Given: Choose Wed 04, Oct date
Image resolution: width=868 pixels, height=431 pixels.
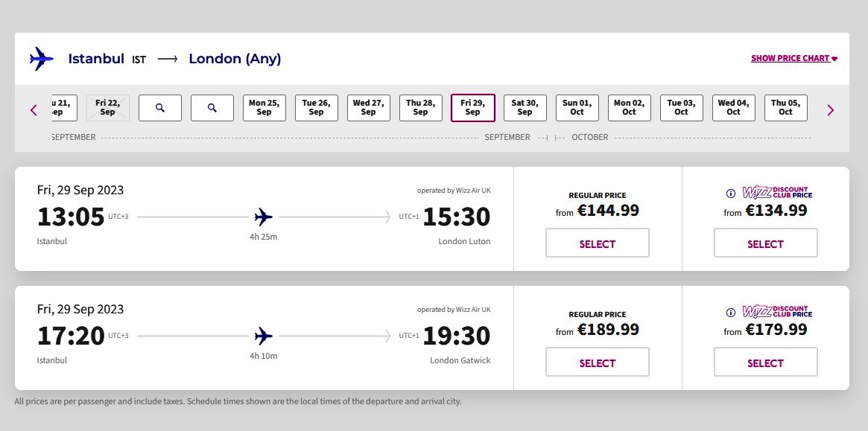Looking at the screenshot, I should 733,108.
